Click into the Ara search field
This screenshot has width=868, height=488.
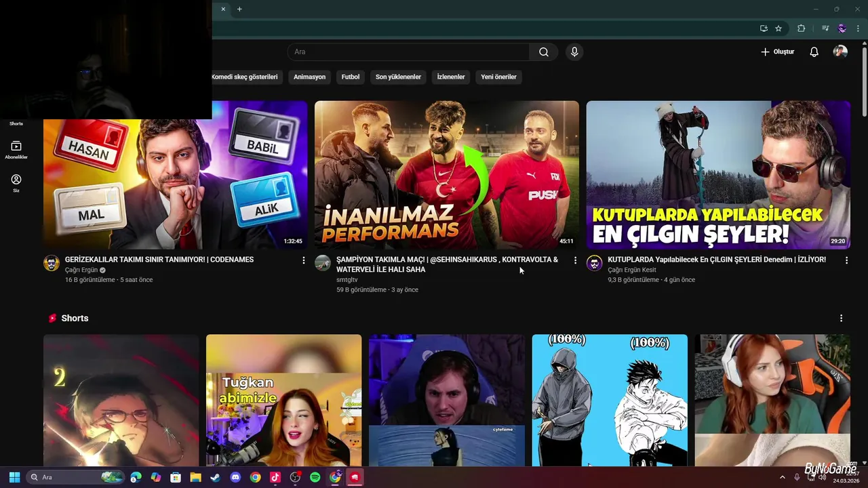pyautogui.click(x=408, y=52)
